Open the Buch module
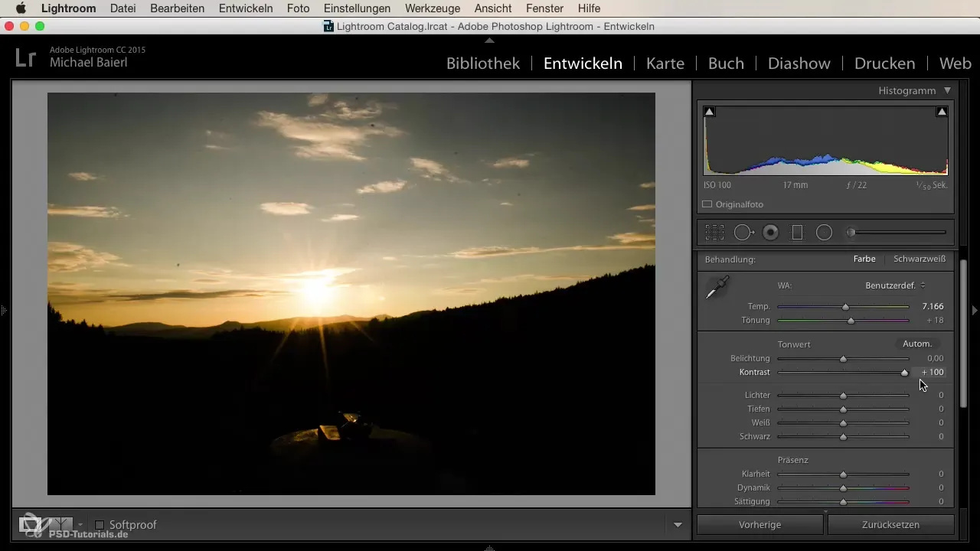 [726, 64]
